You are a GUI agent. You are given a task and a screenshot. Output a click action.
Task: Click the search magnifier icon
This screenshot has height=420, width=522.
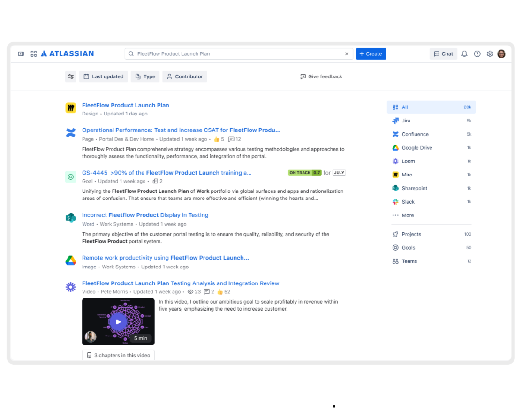click(x=131, y=53)
